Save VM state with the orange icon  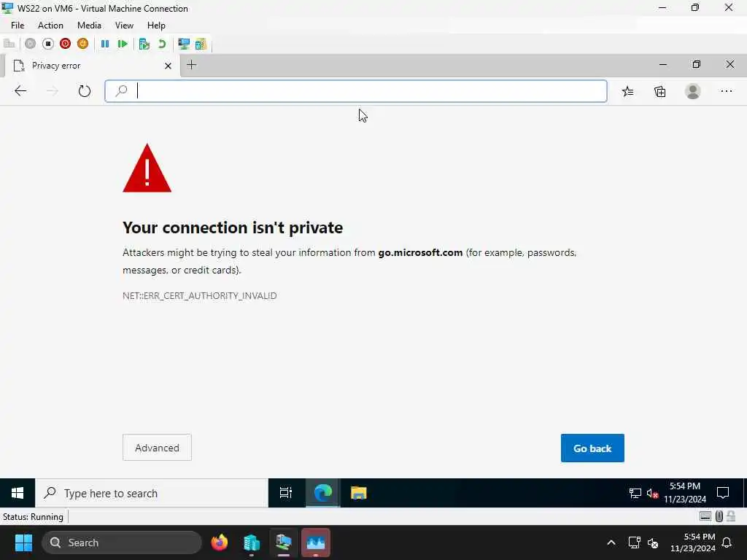[82, 44]
